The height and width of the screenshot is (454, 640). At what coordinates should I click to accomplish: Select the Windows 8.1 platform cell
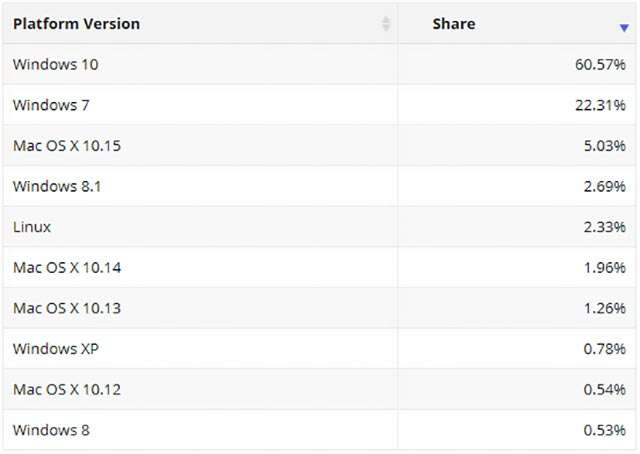click(57, 186)
